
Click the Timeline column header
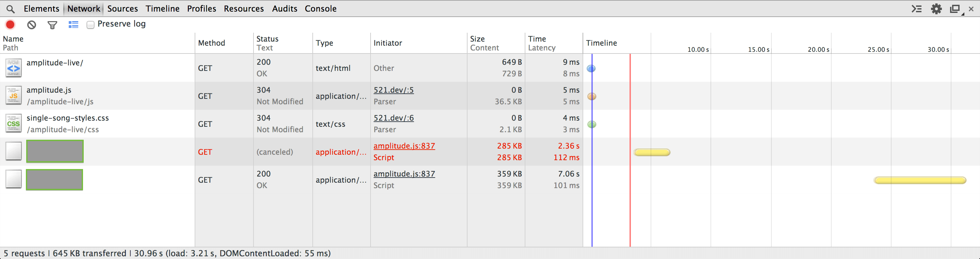(x=602, y=43)
